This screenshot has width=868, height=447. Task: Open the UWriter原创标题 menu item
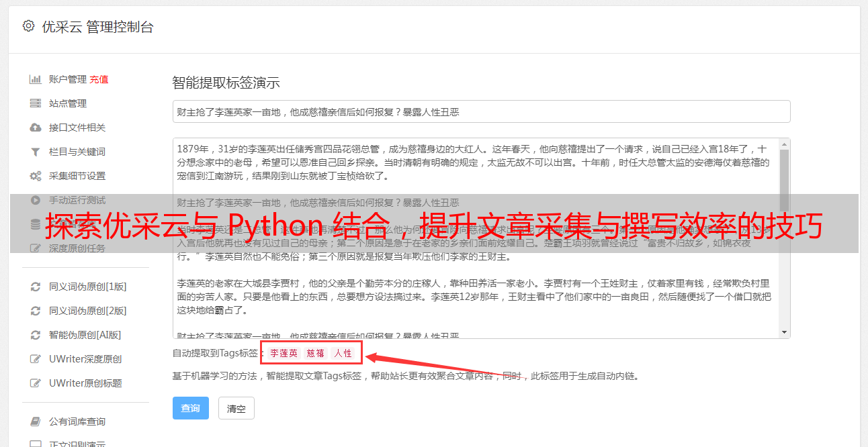click(86, 383)
